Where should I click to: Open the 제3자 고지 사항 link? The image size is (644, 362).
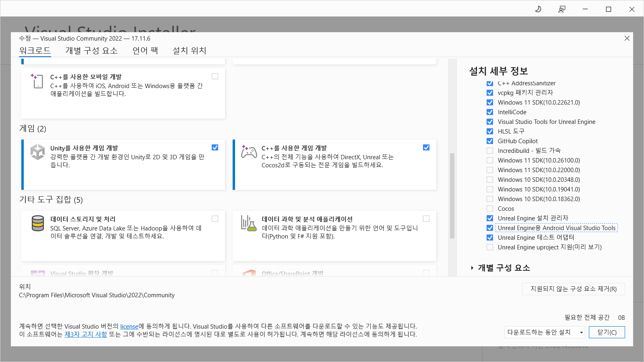point(86,334)
